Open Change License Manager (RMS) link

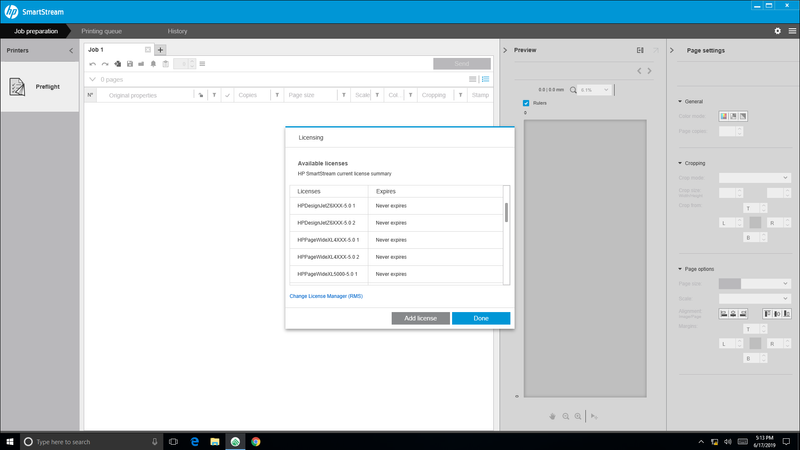tap(326, 296)
